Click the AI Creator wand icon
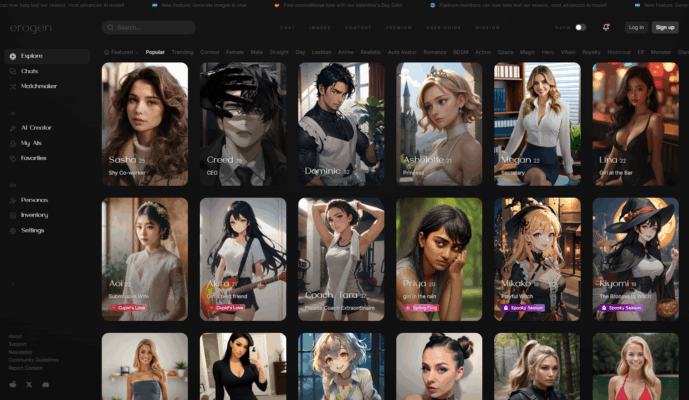689x400 pixels. pos(12,128)
